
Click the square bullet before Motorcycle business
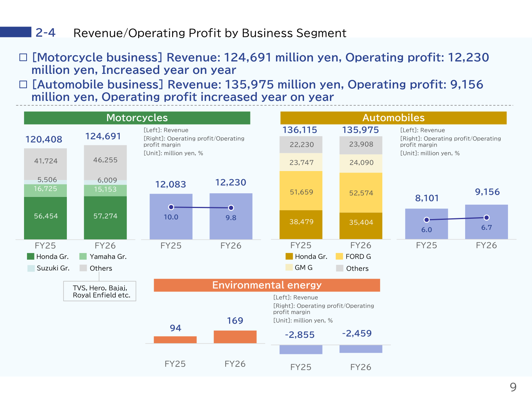(x=23, y=57)
